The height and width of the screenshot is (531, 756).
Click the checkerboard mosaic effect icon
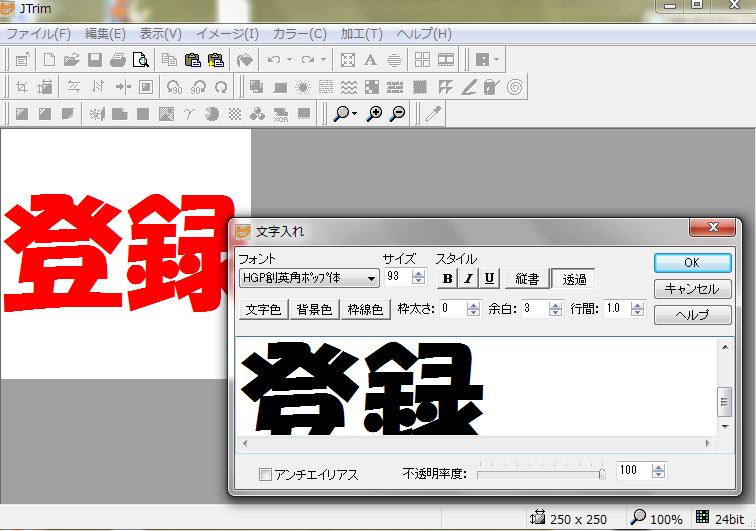pyautogui.click(x=372, y=87)
